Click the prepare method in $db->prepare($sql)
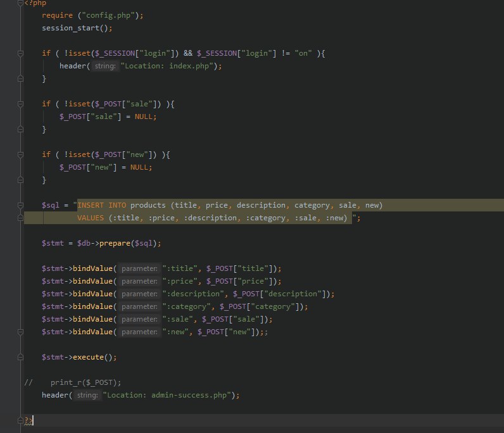The height and width of the screenshot is (433, 504). coord(115,243)
